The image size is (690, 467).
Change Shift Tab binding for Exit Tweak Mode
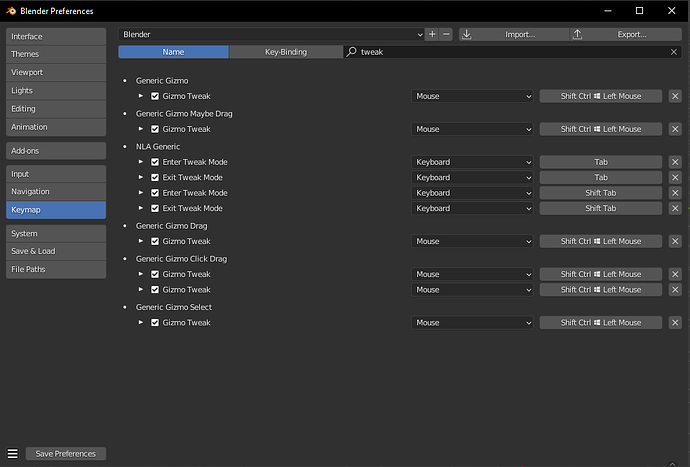coord(601,208)
